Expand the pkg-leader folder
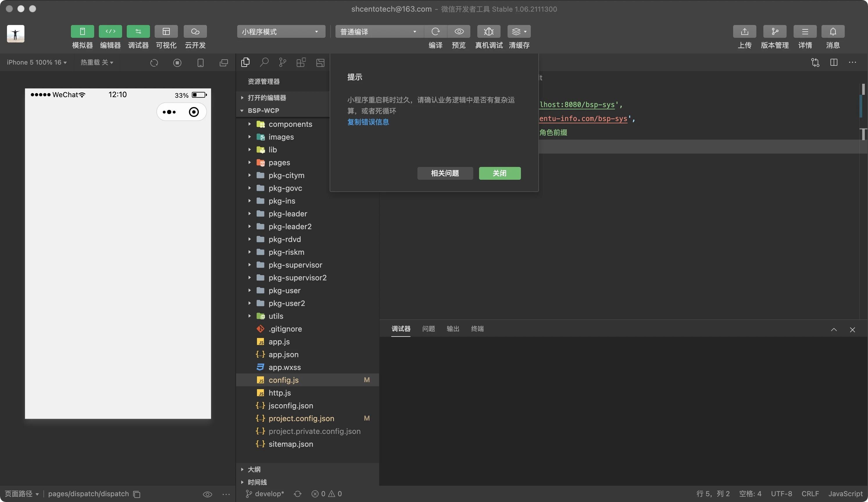This screenshot has height=502, width=868. click(x=287, y=213)
